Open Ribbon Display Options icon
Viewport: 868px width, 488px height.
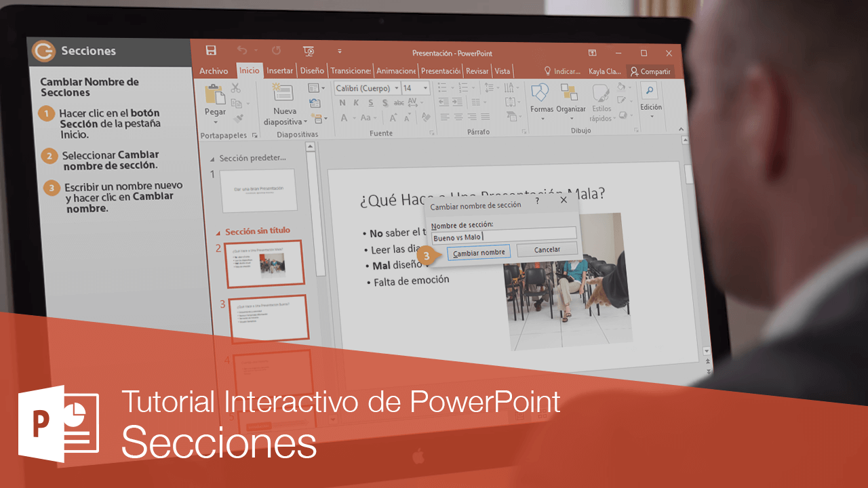pos(592,53)
